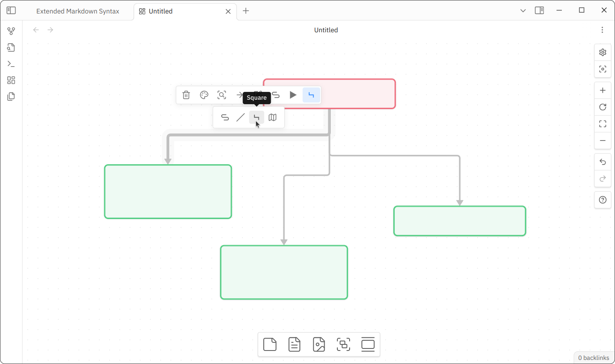Click the canvas zoom in plus button
The image size is (615, 364).
coord(602,90)
